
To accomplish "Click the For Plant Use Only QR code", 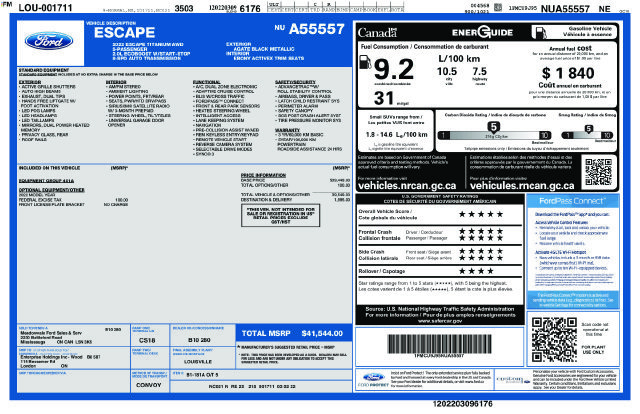I will pyautogui.click(x=554, y=340).
